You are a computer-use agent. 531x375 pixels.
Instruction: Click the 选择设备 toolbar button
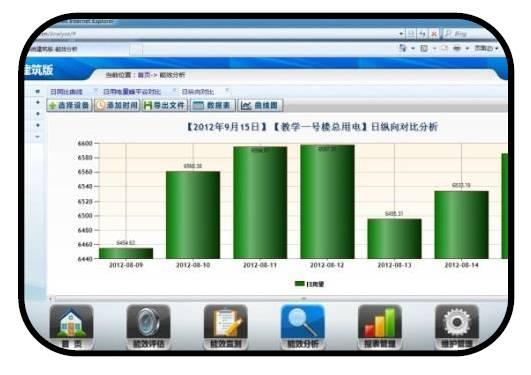69,105
